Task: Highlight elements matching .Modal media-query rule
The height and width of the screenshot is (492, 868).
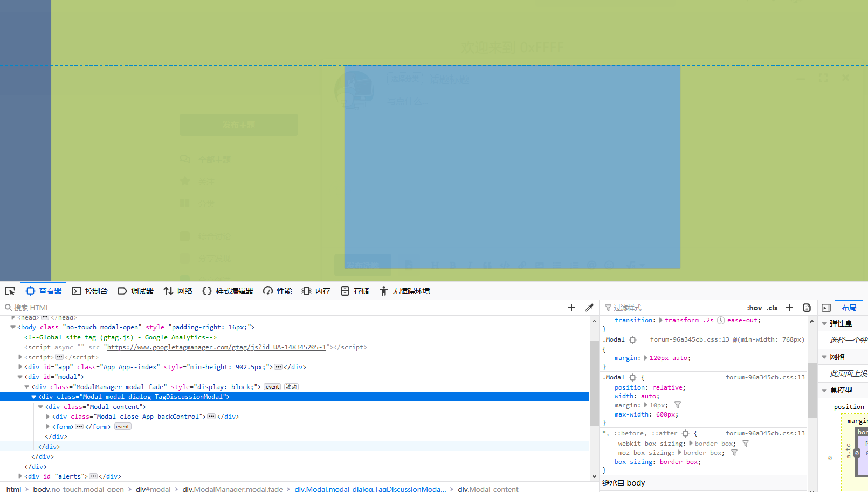Action: [x=633, y=340]
